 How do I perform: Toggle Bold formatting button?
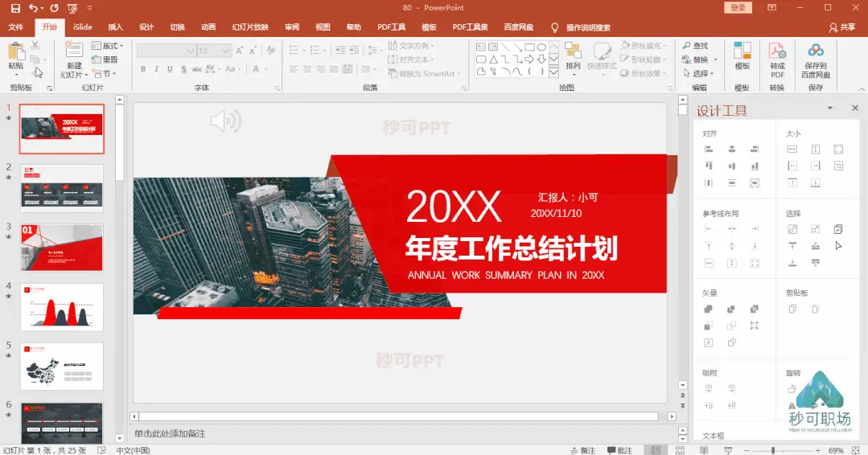point(143,69)
